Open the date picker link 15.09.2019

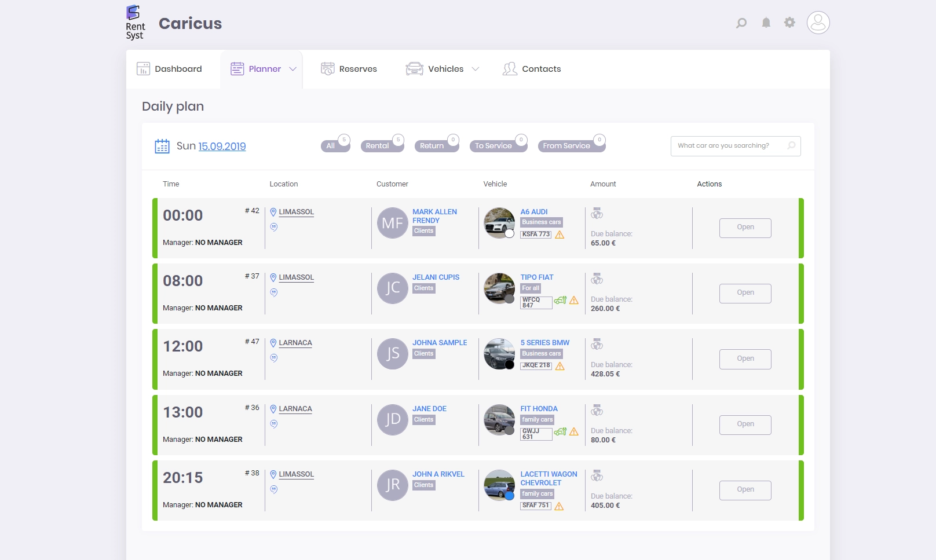click(x=222, y=147)
